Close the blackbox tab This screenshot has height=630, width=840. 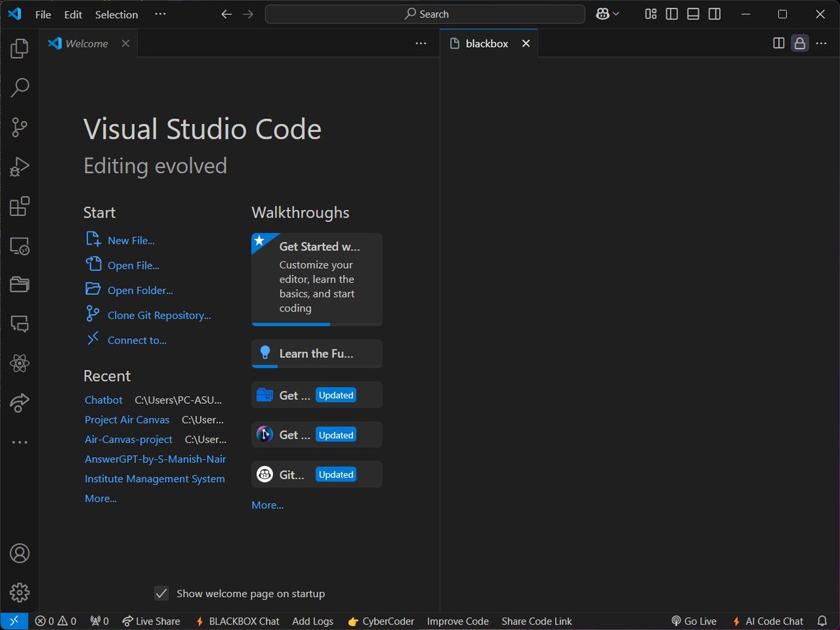pos(526,43)
